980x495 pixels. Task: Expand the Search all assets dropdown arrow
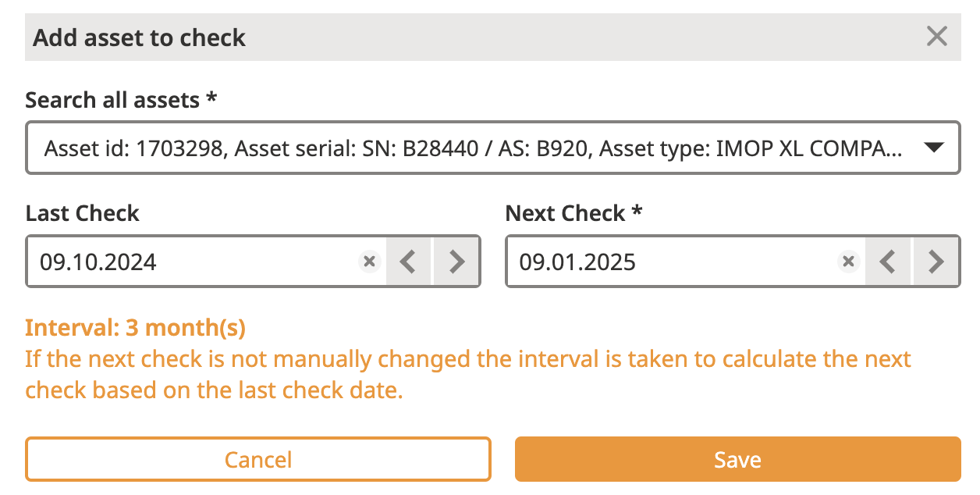coord(934,148)
